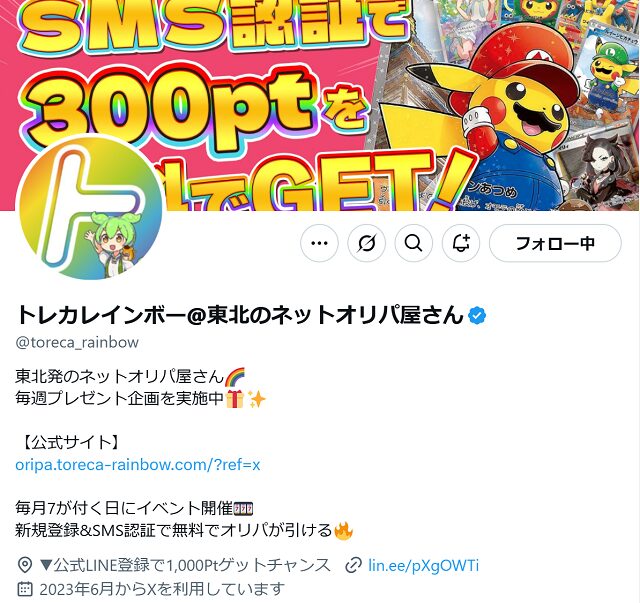Search this account's posts with magnifier icon

pyautogui.click(x=413, y=243)
